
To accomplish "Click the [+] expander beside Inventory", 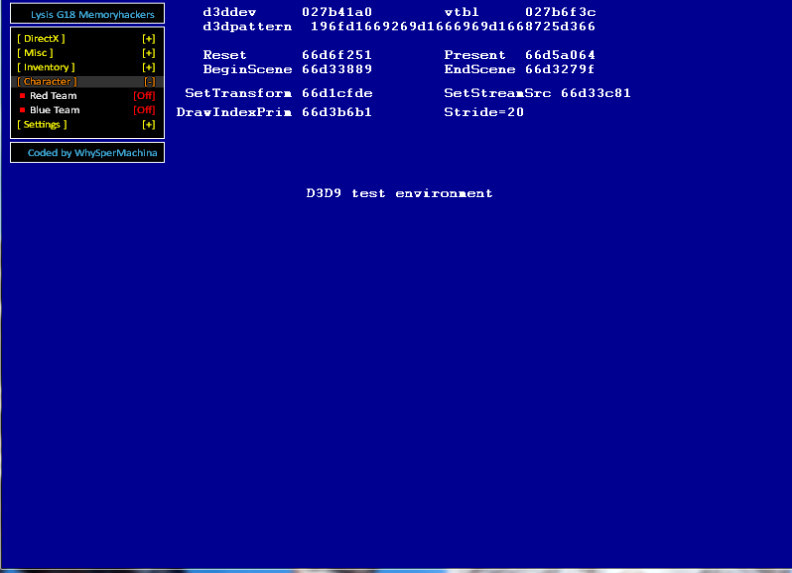I will [148, 67].
